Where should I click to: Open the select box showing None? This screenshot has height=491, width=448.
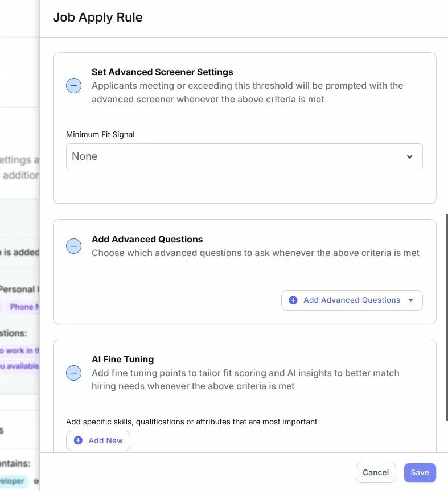tap(244, 156)
